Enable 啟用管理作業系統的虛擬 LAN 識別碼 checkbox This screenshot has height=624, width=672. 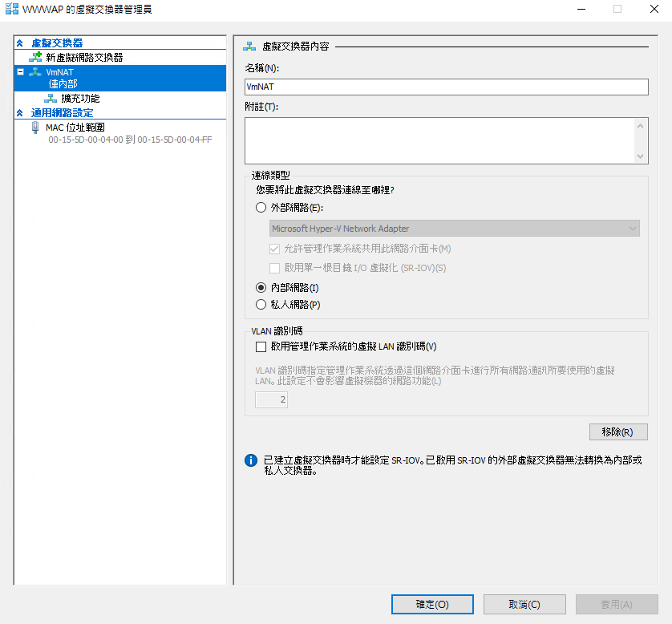point(261,347)
